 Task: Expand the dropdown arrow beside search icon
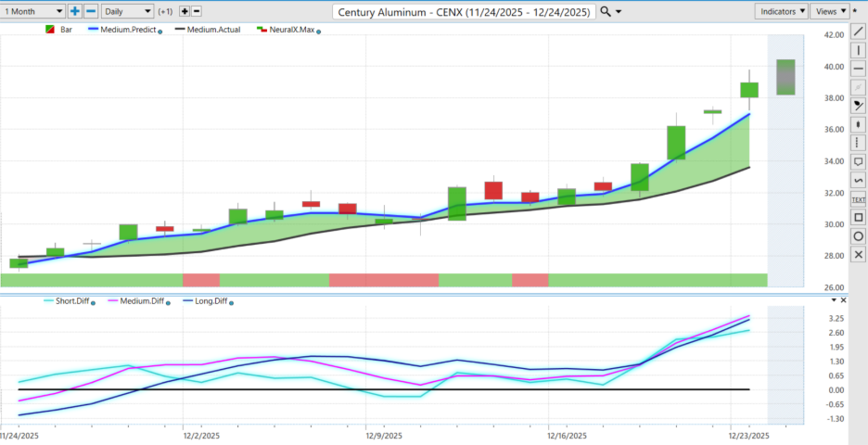619,11
